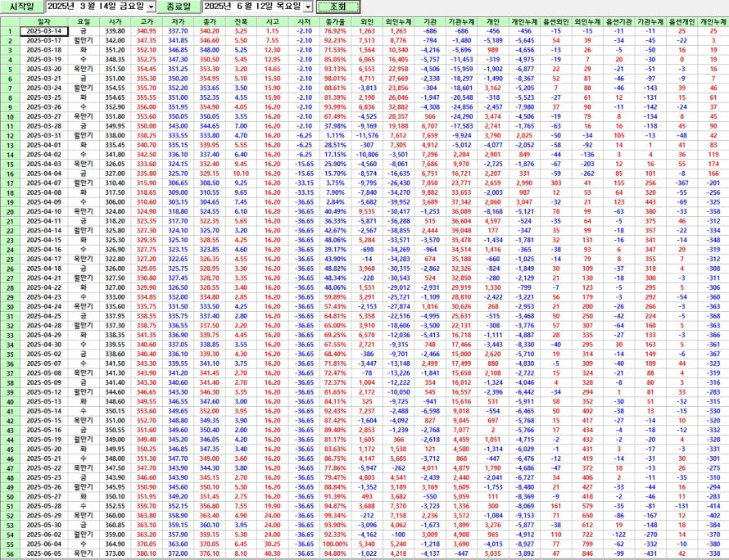Click the 조회 search button
729x560 pixels.
point(338,7)
